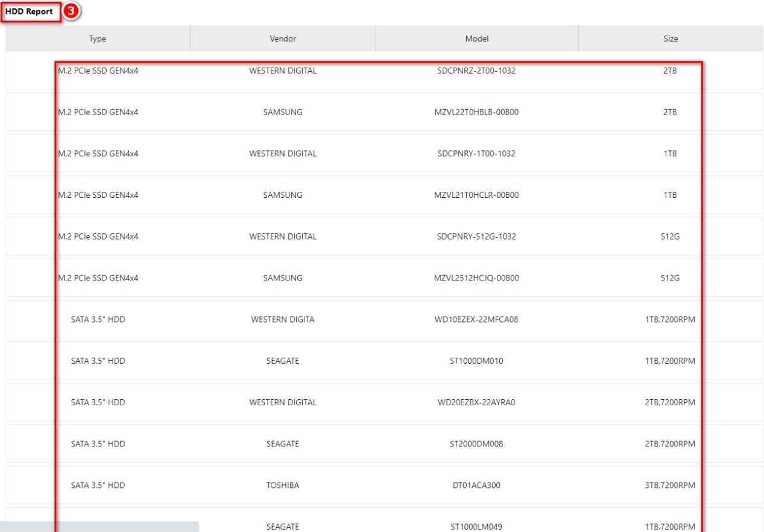
Task: Click size 2TB in MZVL22T0HBLB-00B00 row
Action: click(x=670, y=112)
